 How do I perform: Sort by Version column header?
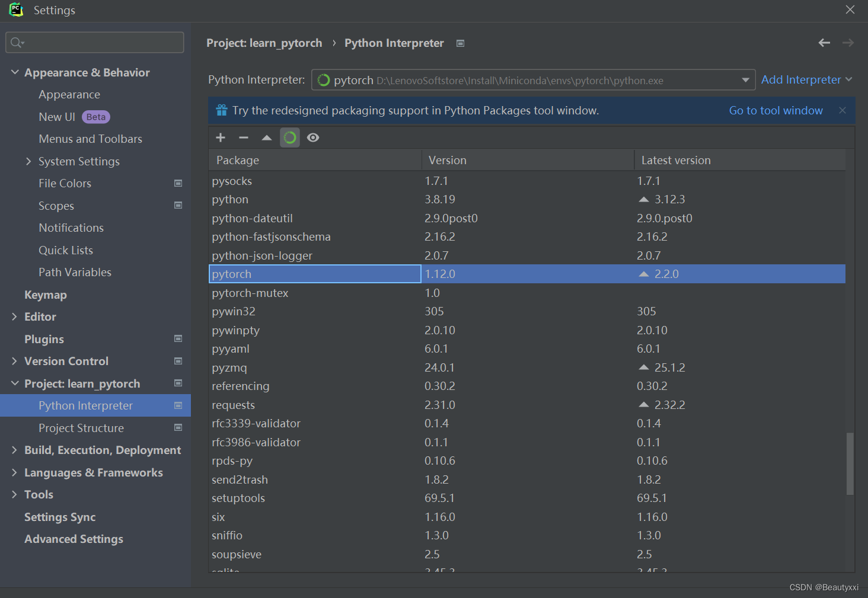click(528, 160)
